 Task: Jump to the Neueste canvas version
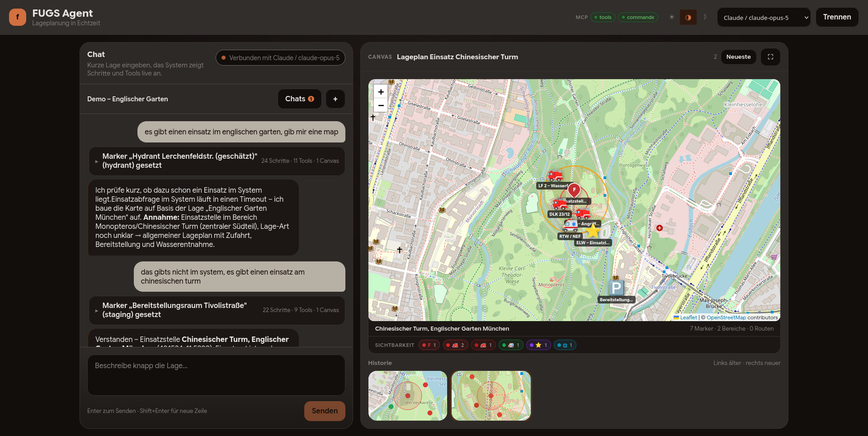[738, 57]
